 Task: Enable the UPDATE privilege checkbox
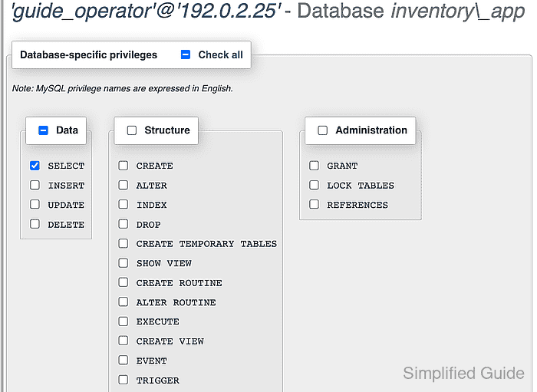point(35,204)
